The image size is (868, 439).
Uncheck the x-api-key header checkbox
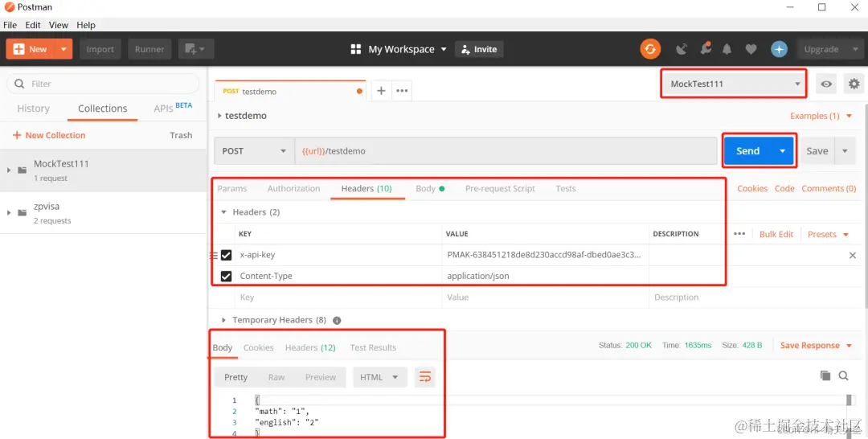pyautogui.click(x=226, y=255)
